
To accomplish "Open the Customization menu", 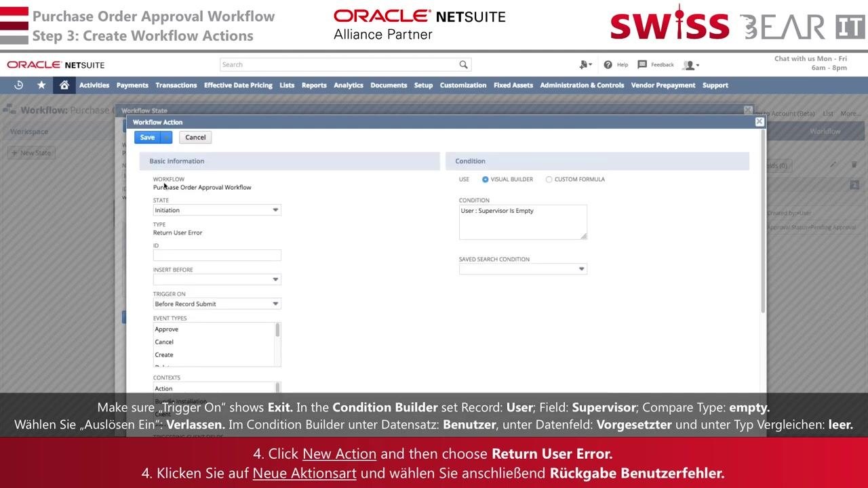I will click(463, 85).
